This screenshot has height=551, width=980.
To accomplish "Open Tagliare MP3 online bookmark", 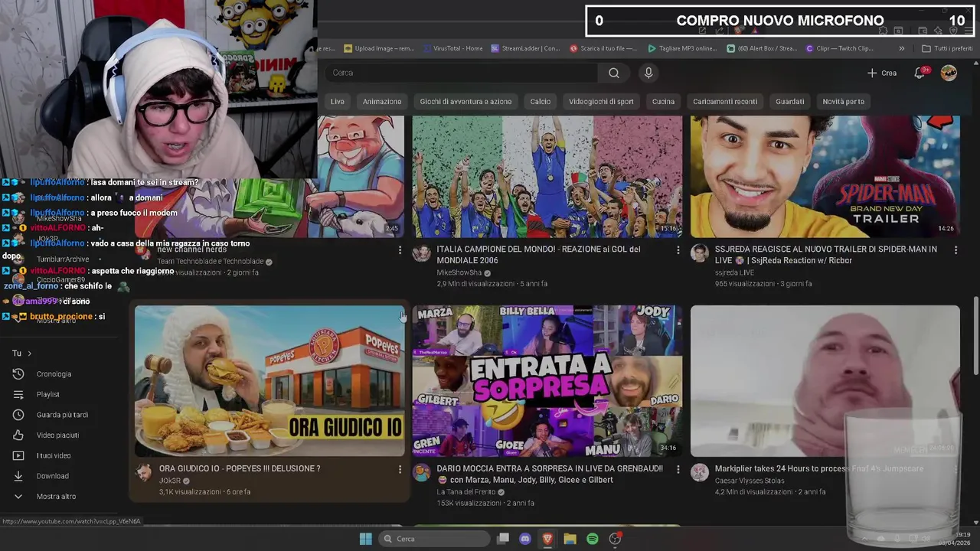I will tap(682, 48).
